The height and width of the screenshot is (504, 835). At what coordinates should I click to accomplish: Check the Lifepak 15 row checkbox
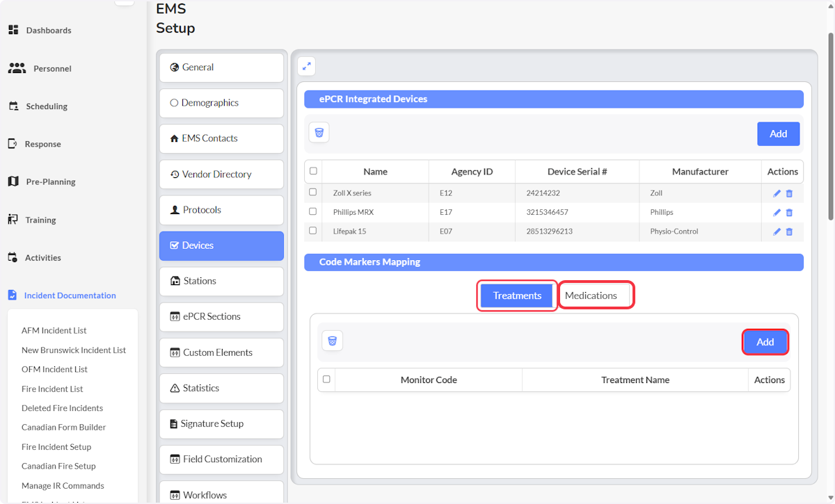tap(313, 230)
